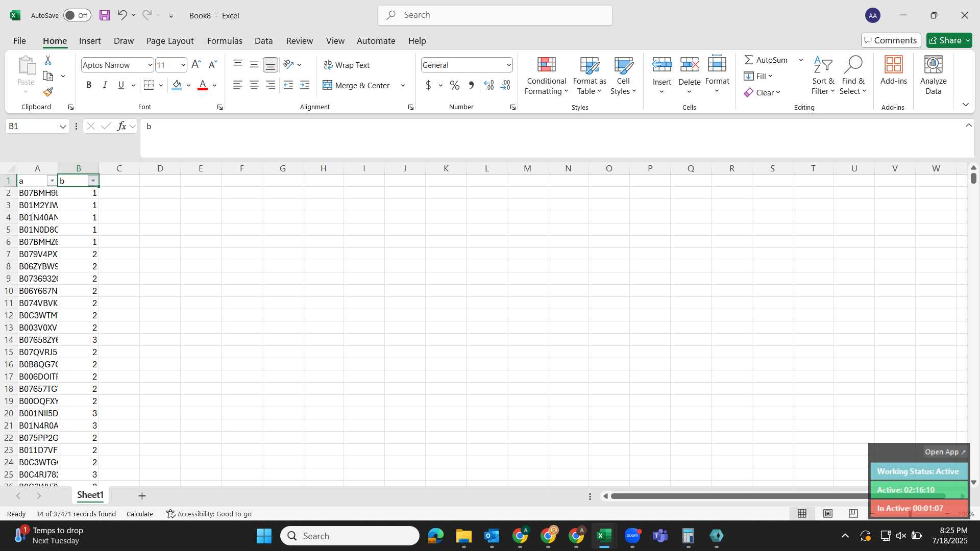
Task: Increase font size with the large A icon
Action: pos(196,65)
